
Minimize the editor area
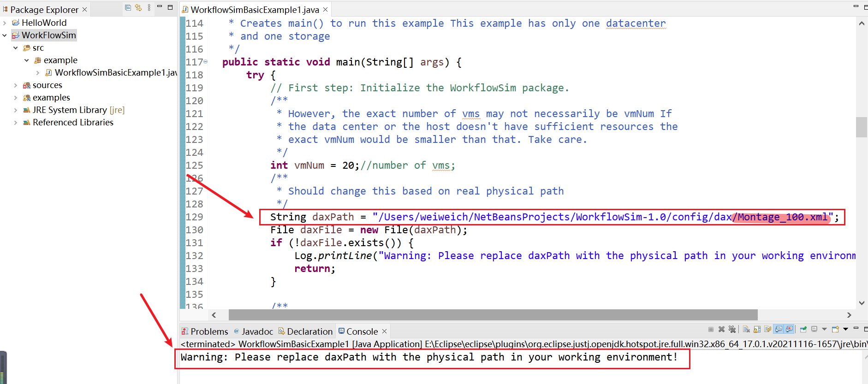(856, 6)
